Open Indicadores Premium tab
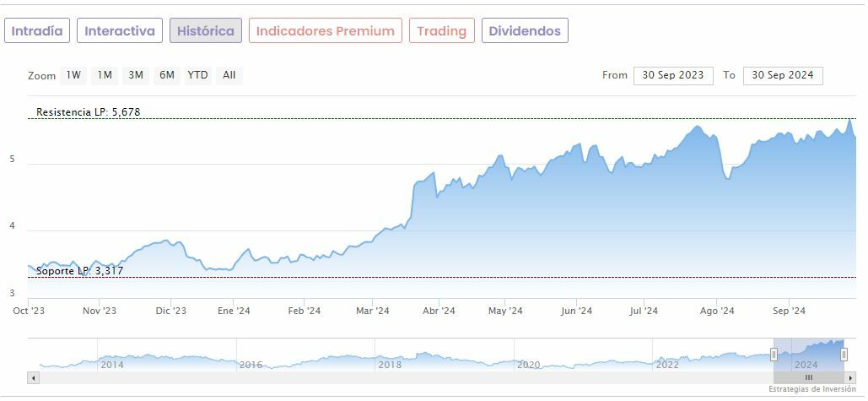The image size is (868, 401). (x=325, y=31)
